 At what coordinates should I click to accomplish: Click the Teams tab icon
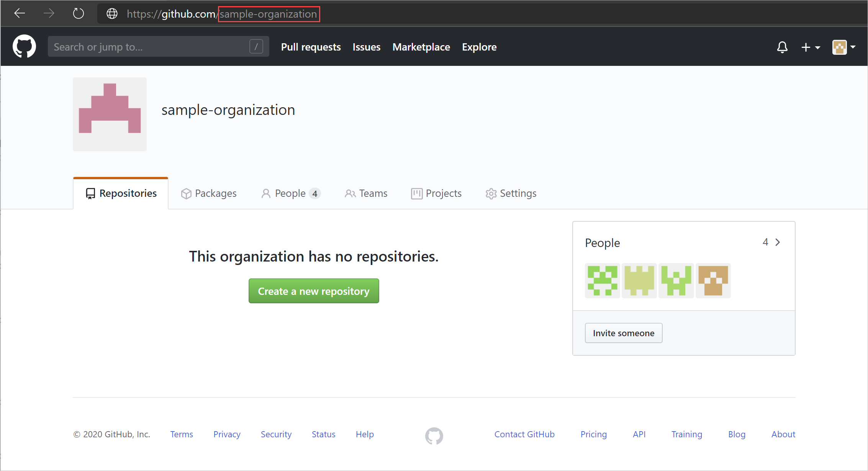pyautogui.click(x=349, y=194)
